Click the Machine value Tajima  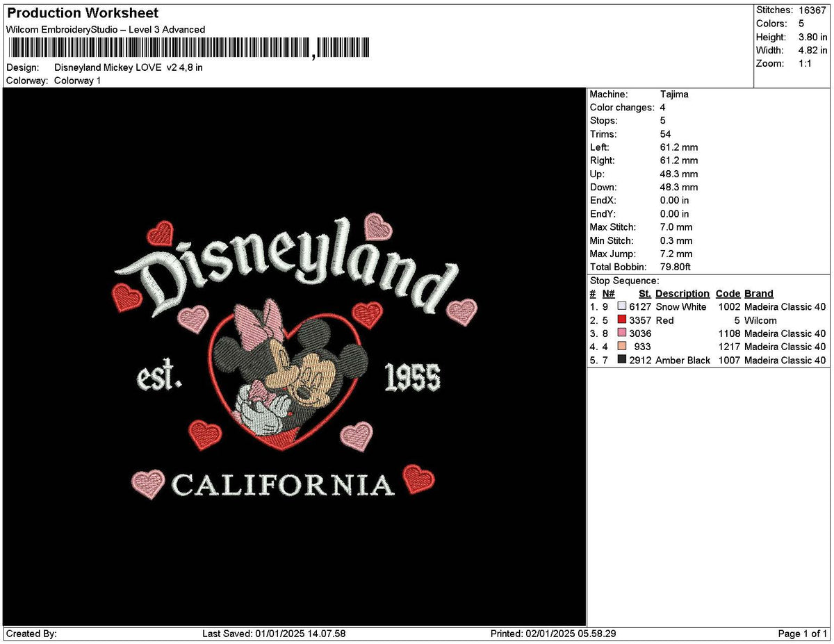point(674,94)
